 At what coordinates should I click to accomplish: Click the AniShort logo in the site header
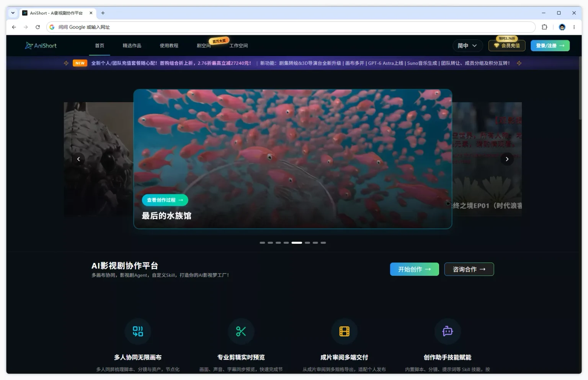[x=41, y=46]
